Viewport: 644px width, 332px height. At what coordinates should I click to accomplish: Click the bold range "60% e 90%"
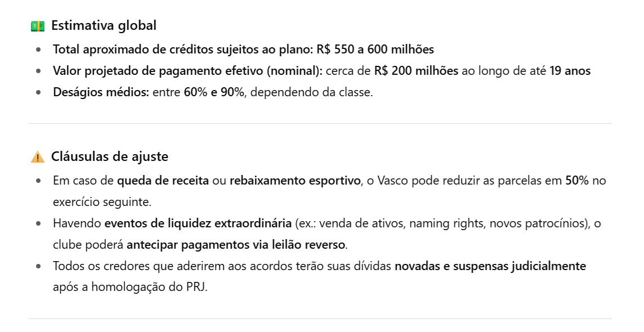point(214,92)
